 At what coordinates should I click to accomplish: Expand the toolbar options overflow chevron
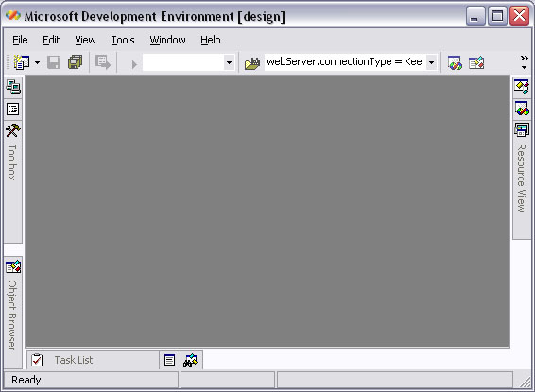[x=524, y=62]
